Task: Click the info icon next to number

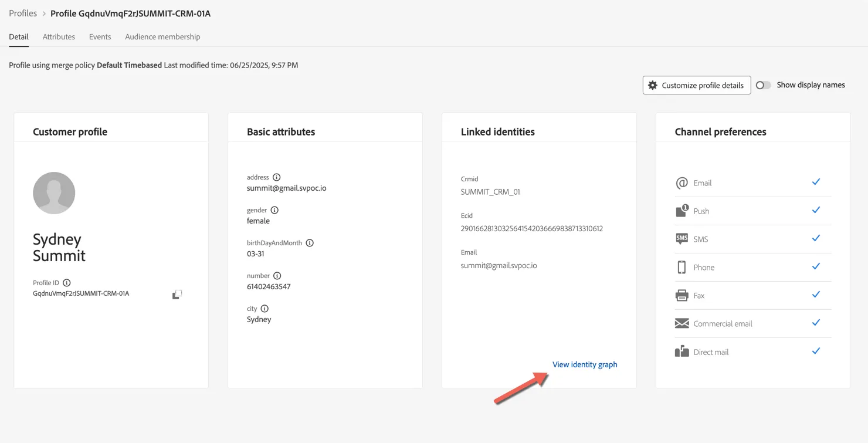Action: click(x=277, y=276)
